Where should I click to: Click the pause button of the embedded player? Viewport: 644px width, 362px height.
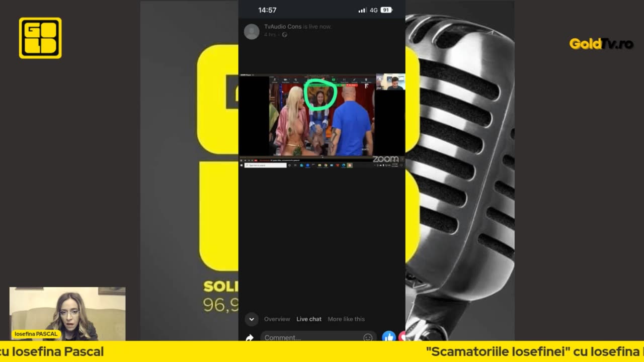[241, 160]
